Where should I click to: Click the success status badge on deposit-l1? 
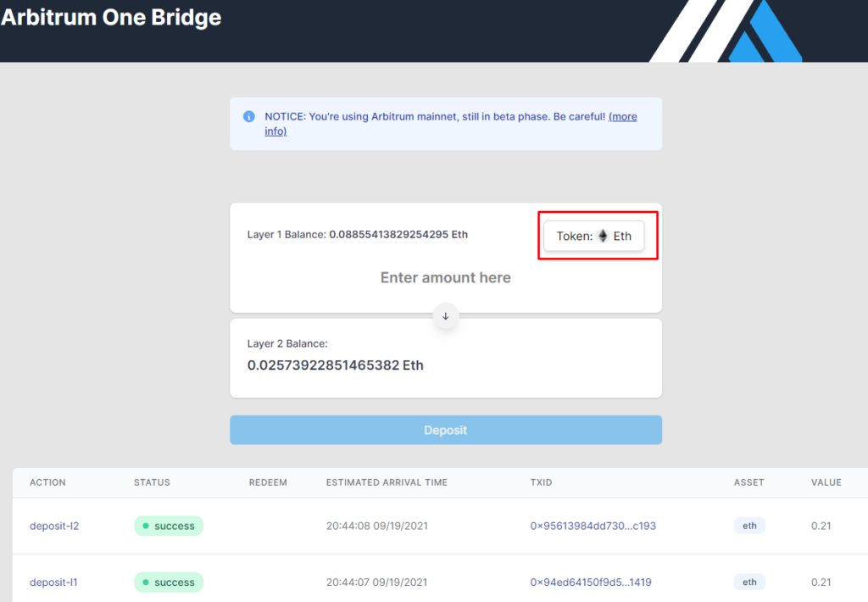[168, 582]
